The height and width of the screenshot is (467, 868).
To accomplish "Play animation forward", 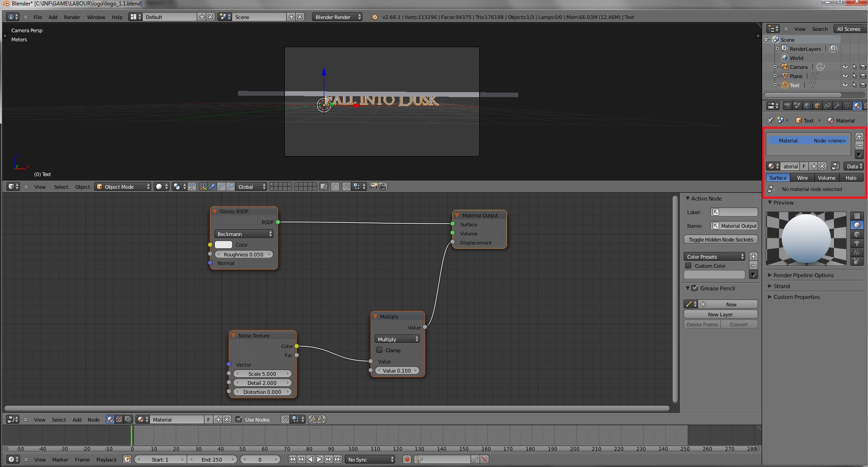I will 319,459.
